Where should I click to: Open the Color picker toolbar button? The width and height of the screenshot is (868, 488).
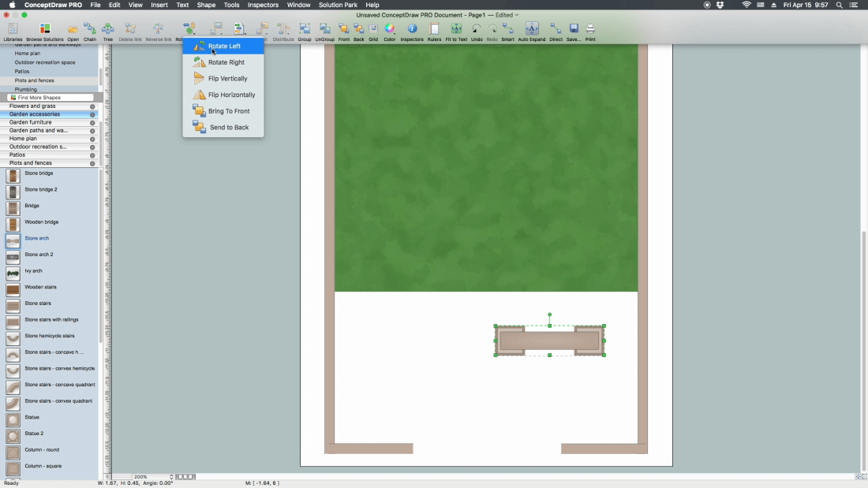tap(390, 30)
